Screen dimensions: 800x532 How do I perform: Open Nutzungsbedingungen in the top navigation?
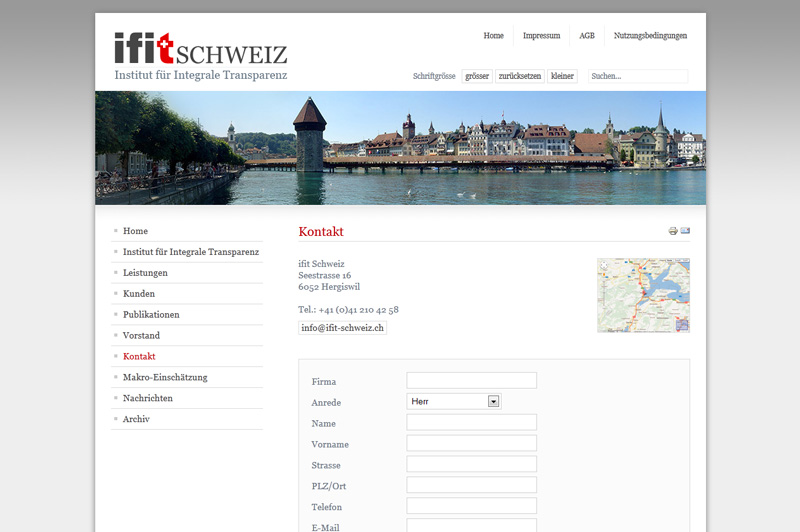(x=650, y=36)
